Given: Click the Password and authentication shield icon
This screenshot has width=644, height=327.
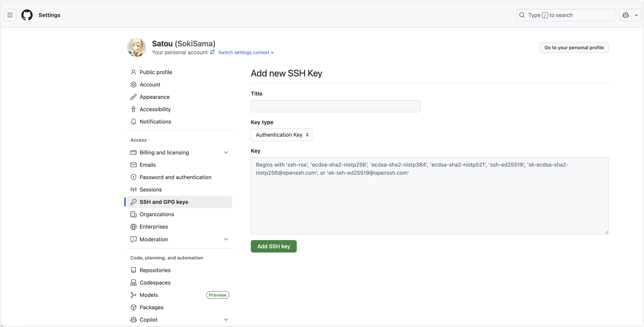Looking at the screenshot, I should click(134, 177).
